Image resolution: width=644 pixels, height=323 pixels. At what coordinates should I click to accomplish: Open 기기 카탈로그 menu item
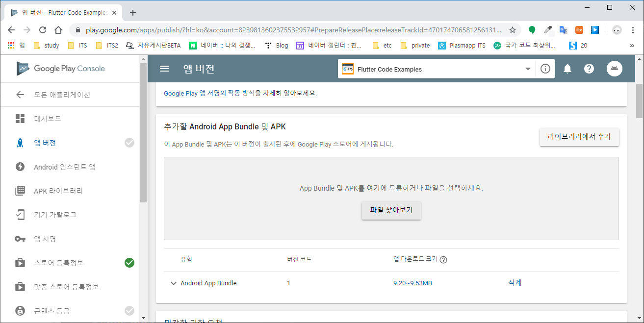point(55,215)
